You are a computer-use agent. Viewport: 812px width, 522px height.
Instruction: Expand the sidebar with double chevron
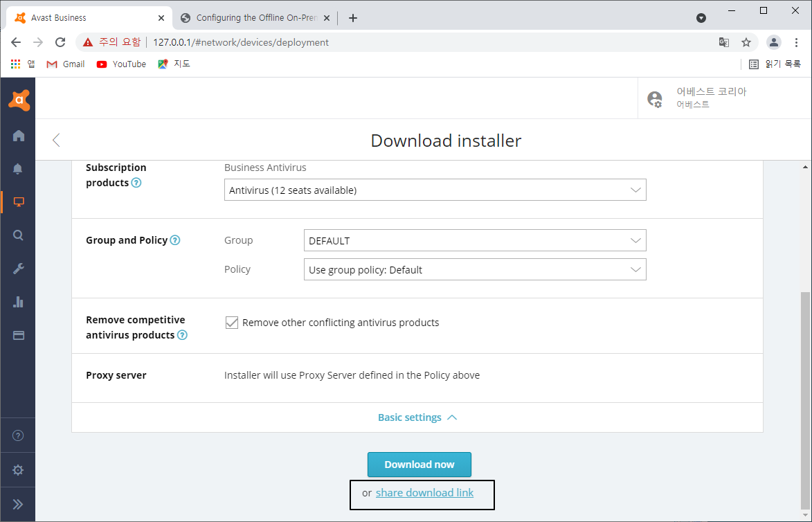[18, 505]
